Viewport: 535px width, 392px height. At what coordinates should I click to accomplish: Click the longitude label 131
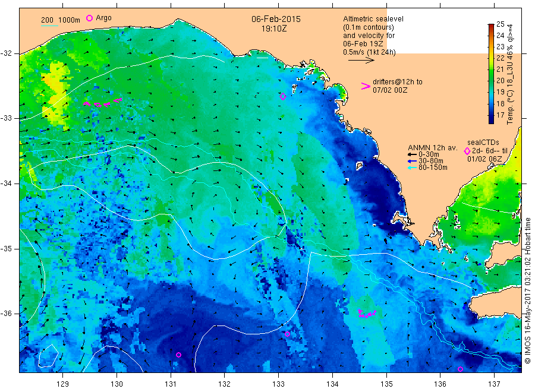click(171, 384)
